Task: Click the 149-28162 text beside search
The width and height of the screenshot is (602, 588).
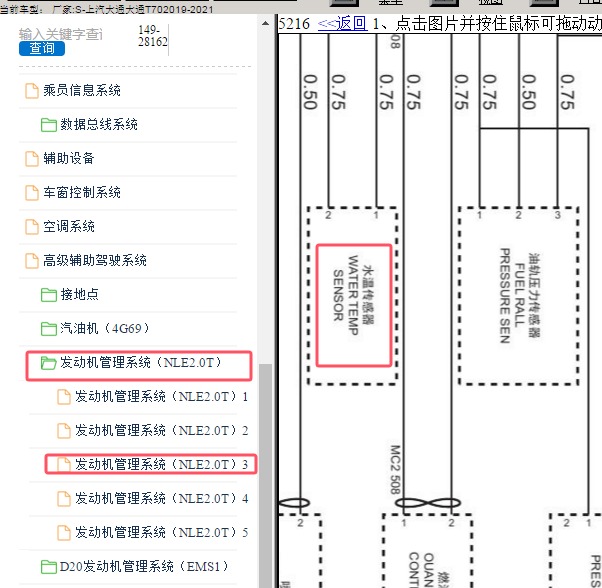Action: (152, 36)
